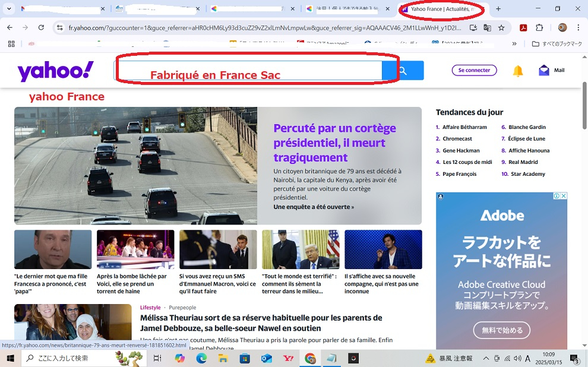Viewport: 588px width, 367px height.
Task: Show hidden bookmarks with the double chevron
Action: point(514,44)
